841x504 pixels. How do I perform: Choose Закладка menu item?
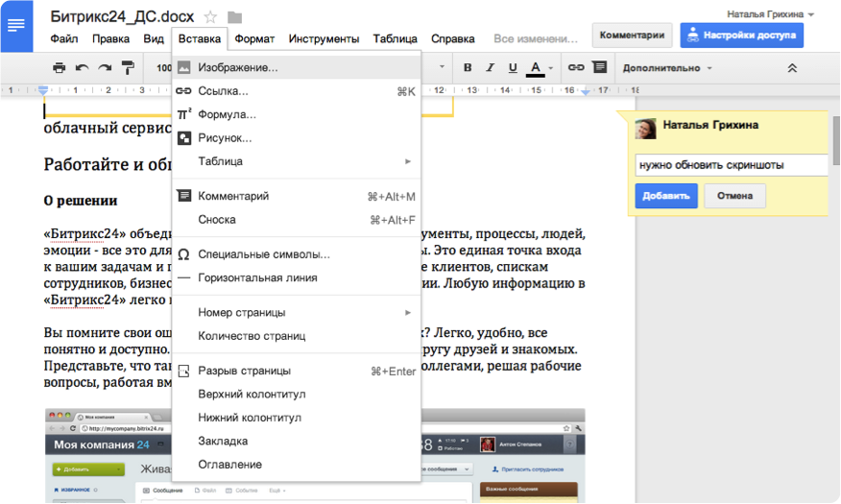297,442
